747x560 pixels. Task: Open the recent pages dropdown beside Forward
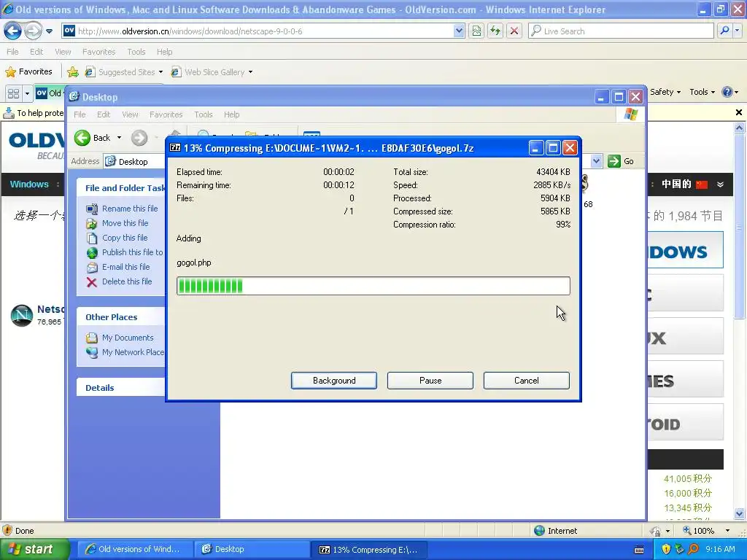click(49, 31)
